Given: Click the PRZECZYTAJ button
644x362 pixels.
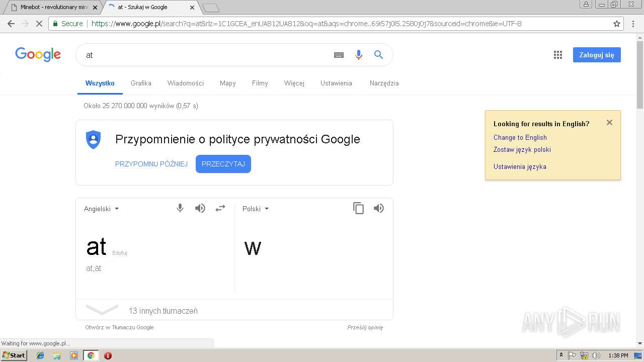Looking at the screenshot, I should coord(223,164).
